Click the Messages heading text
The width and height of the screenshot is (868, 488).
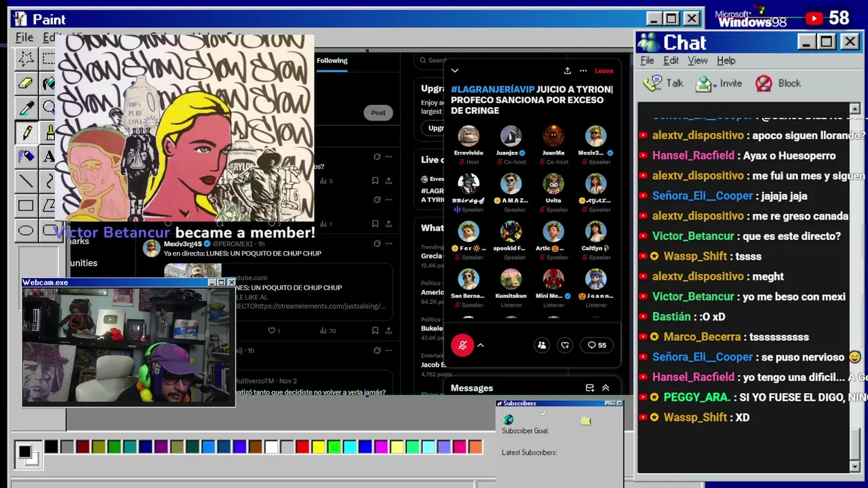(472, 388)
